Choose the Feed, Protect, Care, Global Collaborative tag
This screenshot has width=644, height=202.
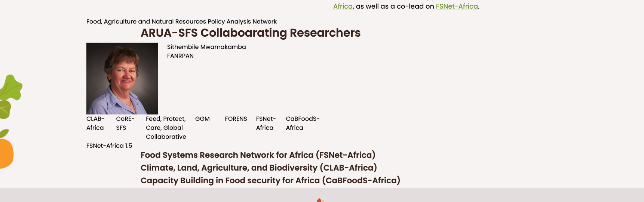coord(166,128)
